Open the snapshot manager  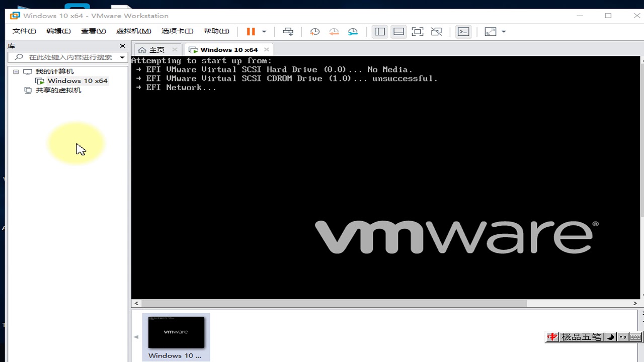point(353,32)
